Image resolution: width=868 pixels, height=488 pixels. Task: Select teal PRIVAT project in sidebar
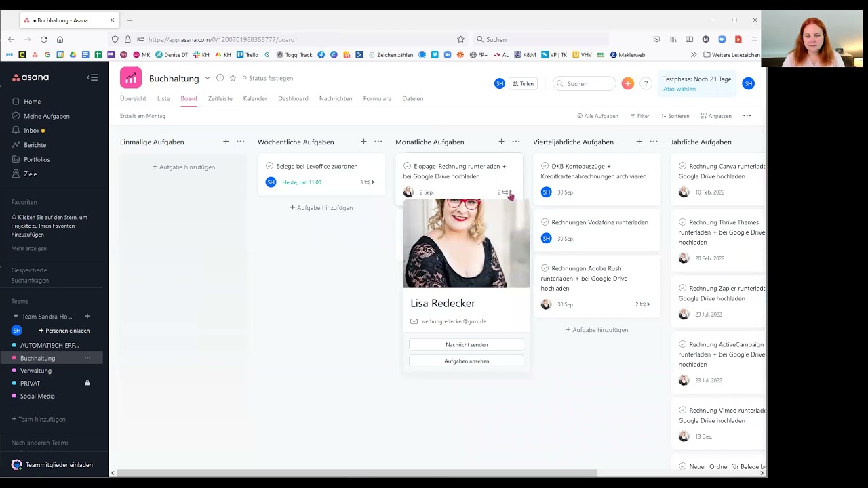[x=30, y=383]
